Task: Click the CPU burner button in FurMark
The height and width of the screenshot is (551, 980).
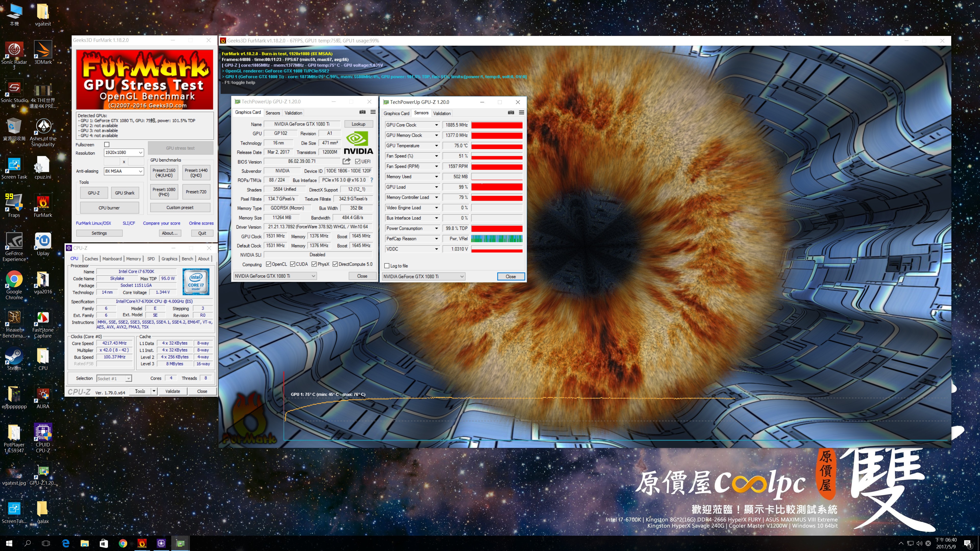Action: (x=109, y=208)
